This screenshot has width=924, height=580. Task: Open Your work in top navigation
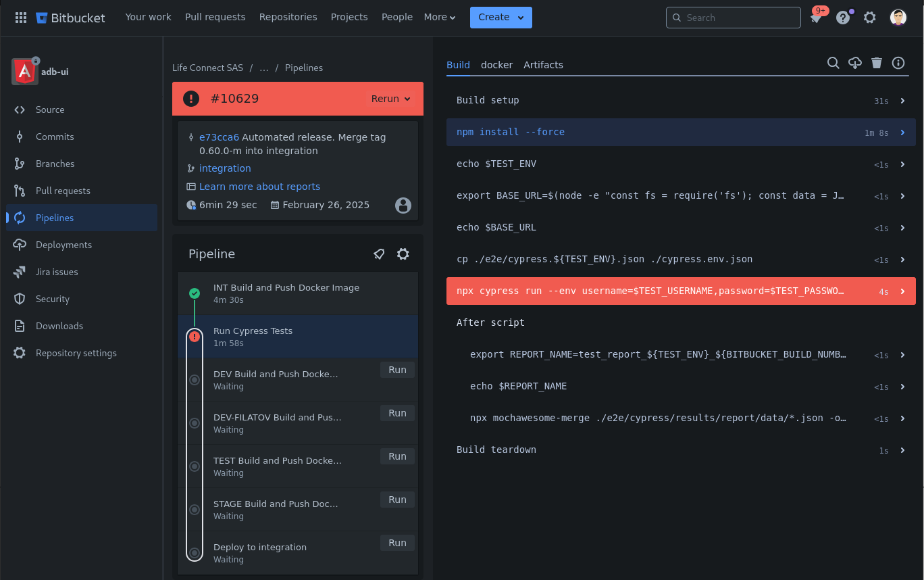tap(149, 17)
